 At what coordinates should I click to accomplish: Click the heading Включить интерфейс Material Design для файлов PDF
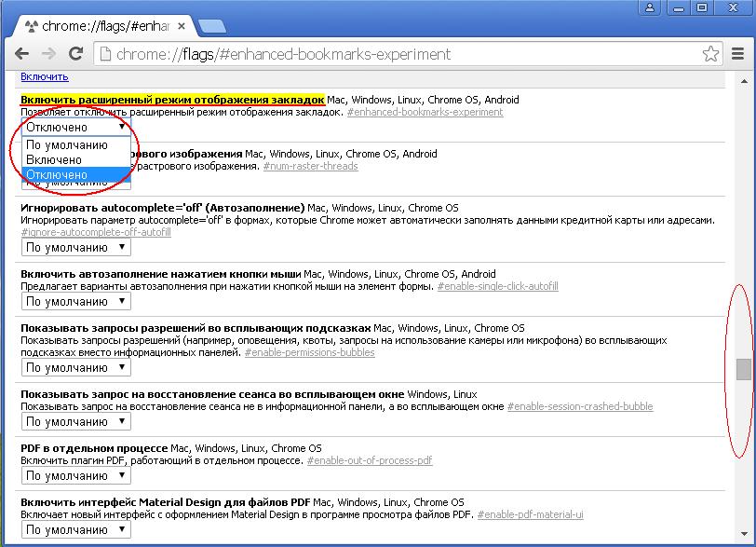pos(166,502)
